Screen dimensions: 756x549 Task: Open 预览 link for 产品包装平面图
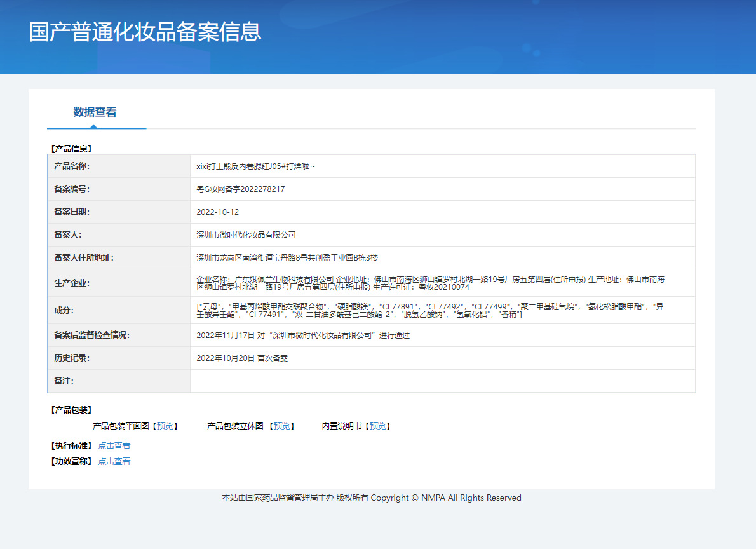tap(166, 426)
